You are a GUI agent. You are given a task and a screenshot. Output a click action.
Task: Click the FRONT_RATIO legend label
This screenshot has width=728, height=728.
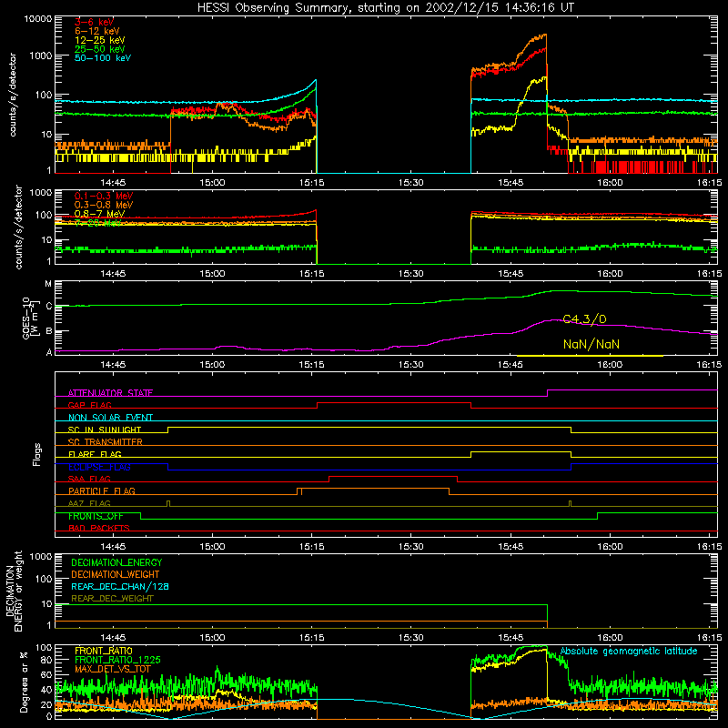point(104,651)
